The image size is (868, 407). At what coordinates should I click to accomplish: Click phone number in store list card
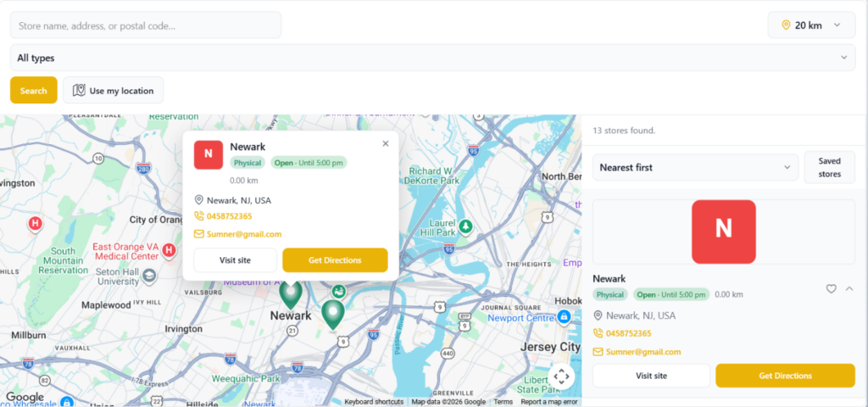coord(628,333)
